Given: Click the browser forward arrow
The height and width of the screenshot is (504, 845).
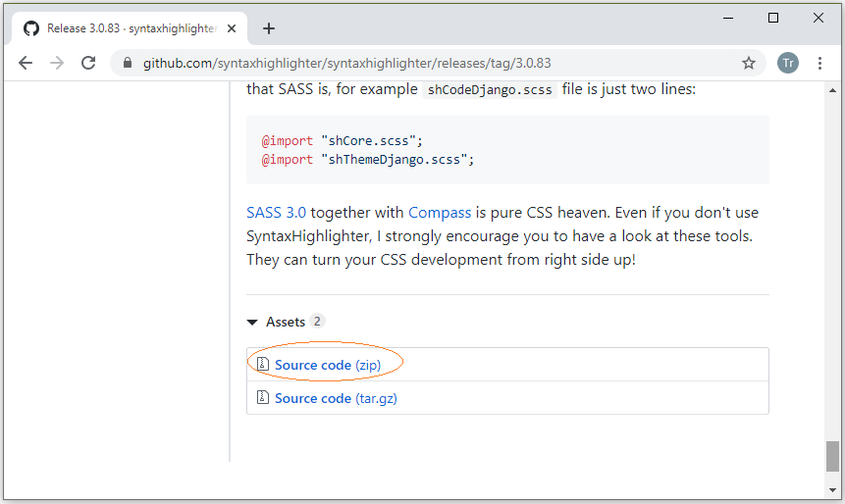Looking at the screenshot, I should pyautogui.click(x=57, y=63).
